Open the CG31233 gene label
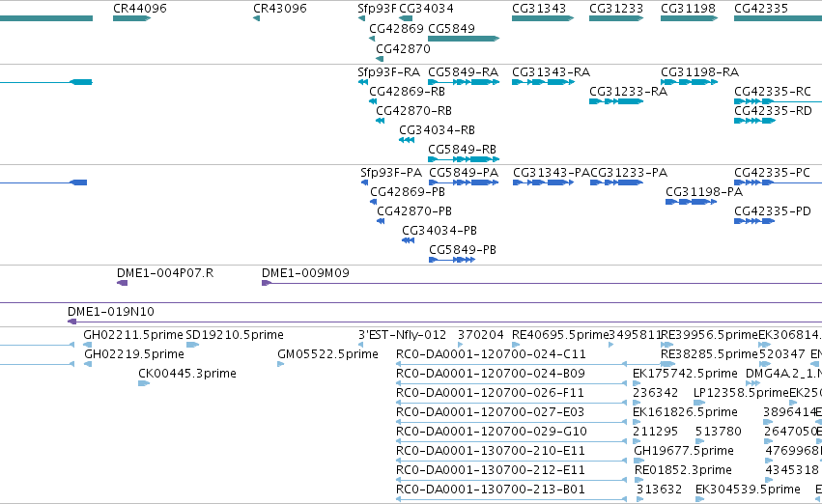 616,9
